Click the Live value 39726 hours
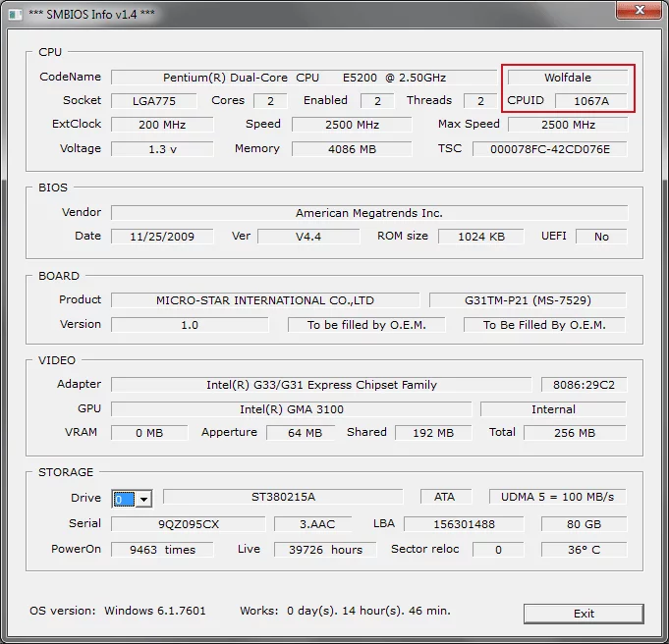This screenshot has height=644, width=669. click(x=325, y=550)
